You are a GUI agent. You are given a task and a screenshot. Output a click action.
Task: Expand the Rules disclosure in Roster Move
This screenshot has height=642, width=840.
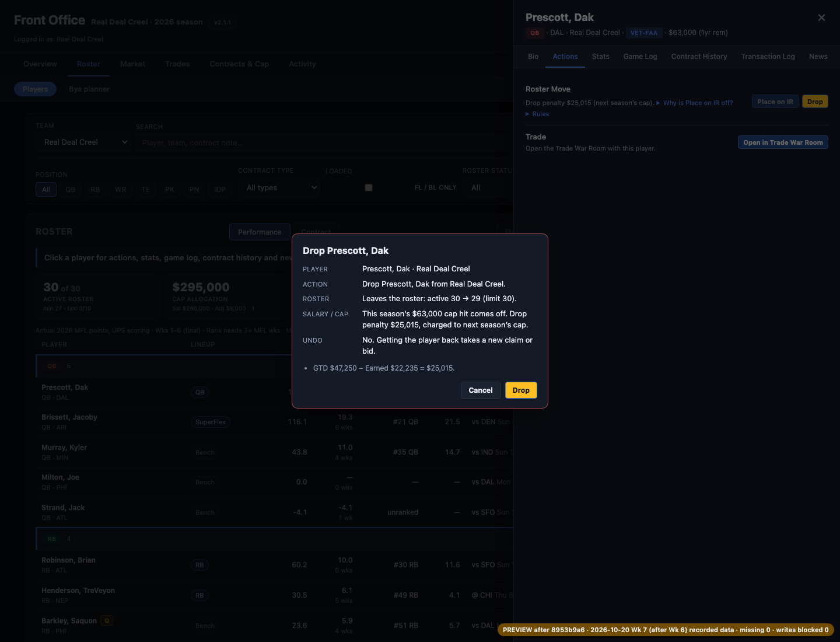click(537, 114)
